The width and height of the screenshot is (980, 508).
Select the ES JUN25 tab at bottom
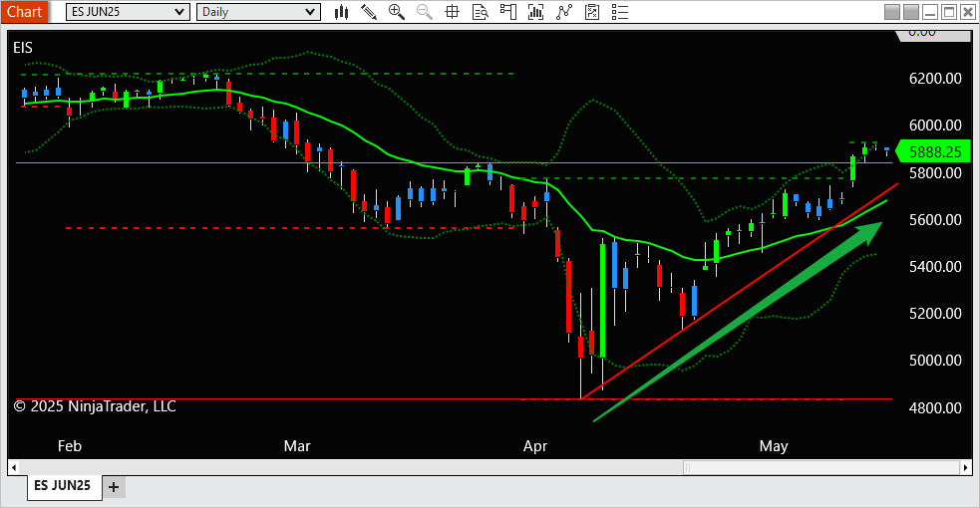(63, 486)
